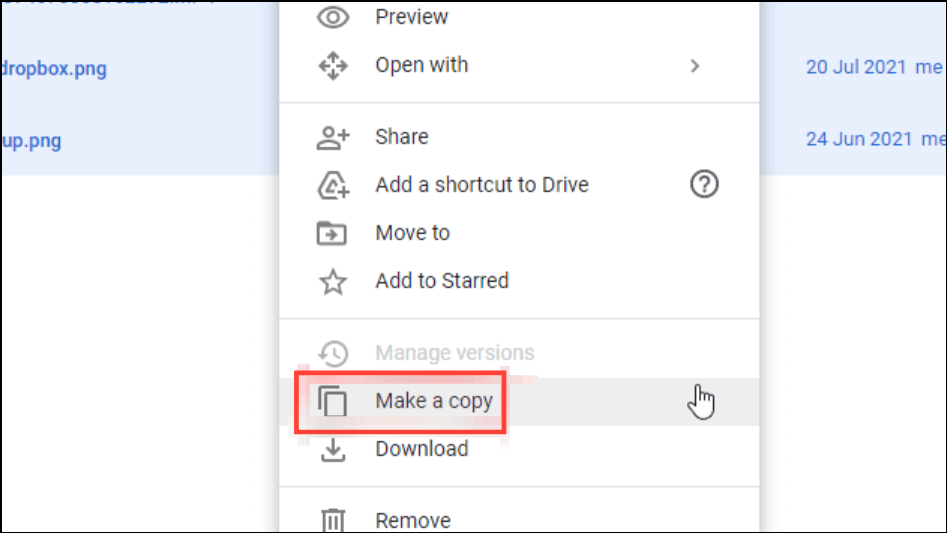Click the star icon for Add to Starred
This screenshot has height=533, width=947.
coord(332,282)
